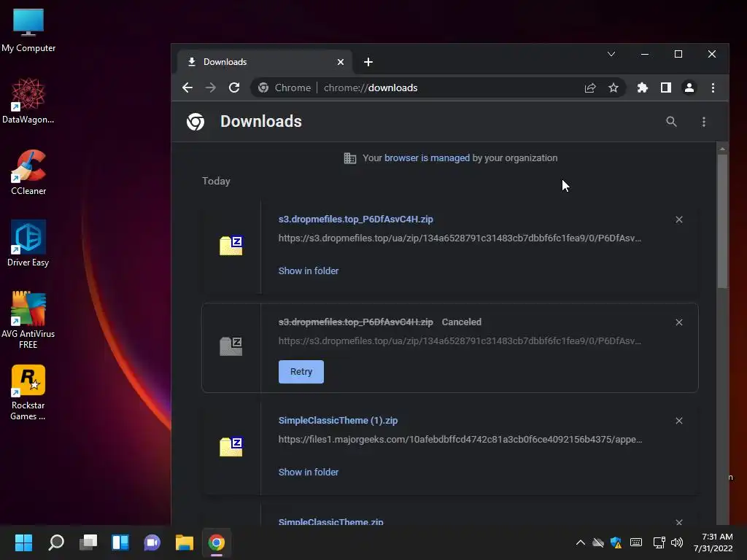Open the Chat app on taskbar

[x=152, y=542]
